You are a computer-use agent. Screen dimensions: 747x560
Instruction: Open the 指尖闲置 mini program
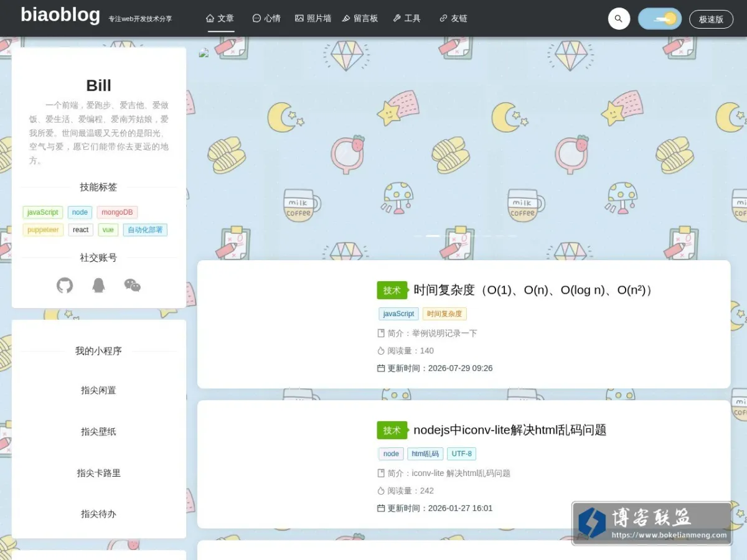[x=98, y=390]
